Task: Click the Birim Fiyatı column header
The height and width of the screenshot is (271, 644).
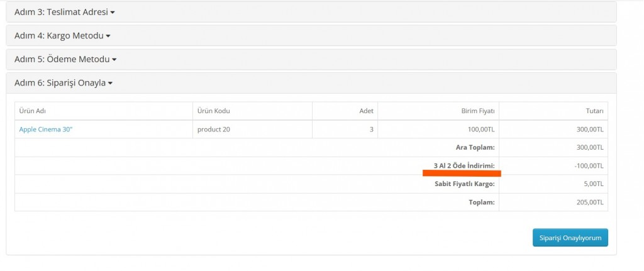Action: coord(478,111)
